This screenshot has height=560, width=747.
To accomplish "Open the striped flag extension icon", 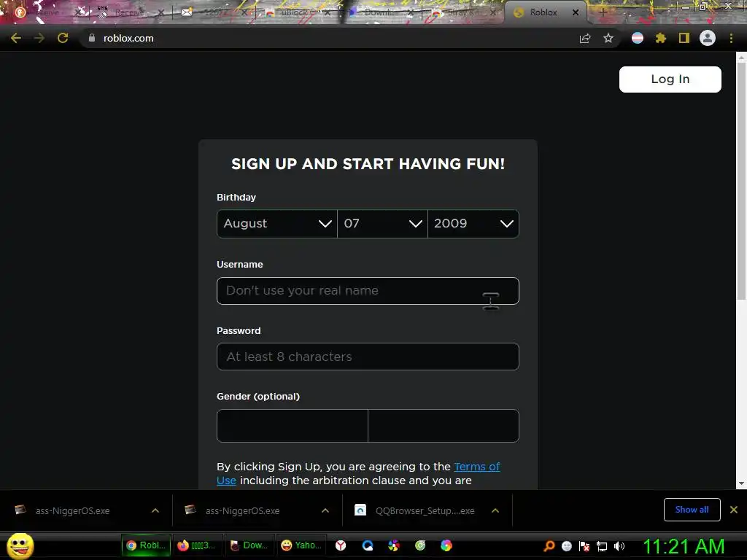I will [x=638, y=38].
